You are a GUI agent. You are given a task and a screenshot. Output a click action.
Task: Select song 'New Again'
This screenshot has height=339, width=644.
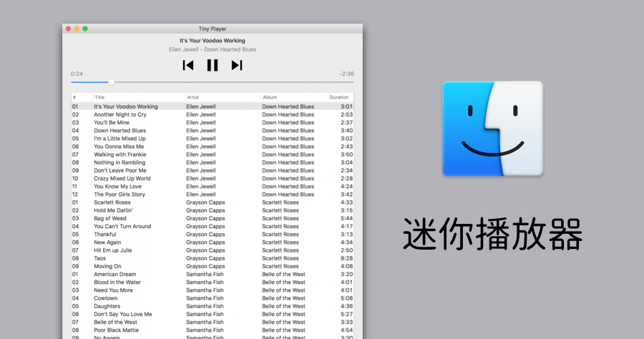pyautogui.click(x=107, y=242)
